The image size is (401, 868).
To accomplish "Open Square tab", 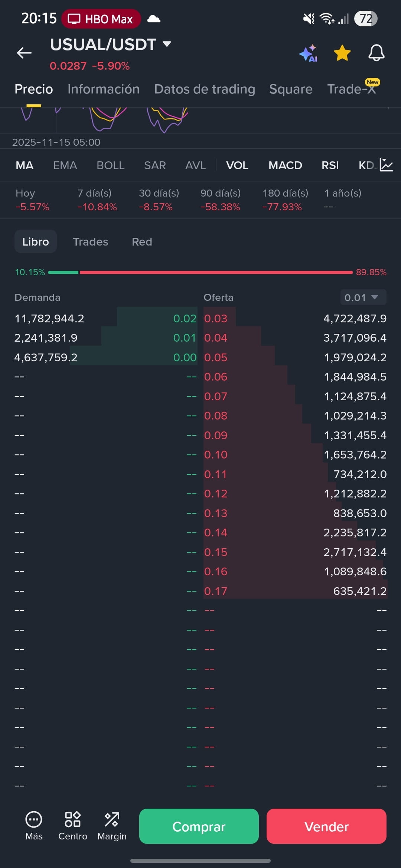I will [291, 89].
